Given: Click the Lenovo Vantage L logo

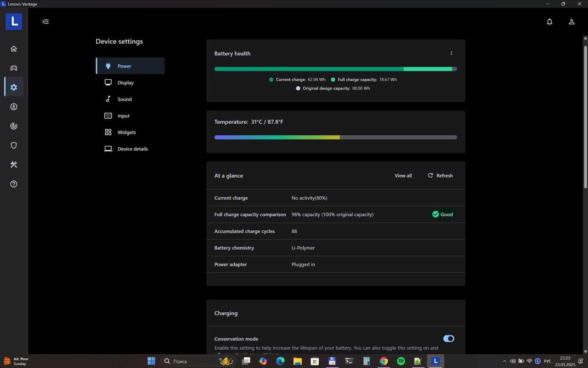Looking at the screenshot, I should (x=14, y=21).
